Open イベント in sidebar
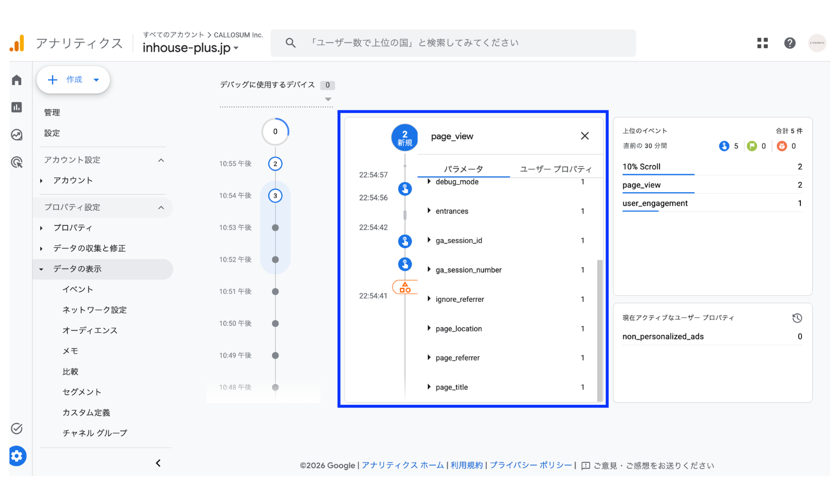 pyautogui.click(x=78, y=290)
